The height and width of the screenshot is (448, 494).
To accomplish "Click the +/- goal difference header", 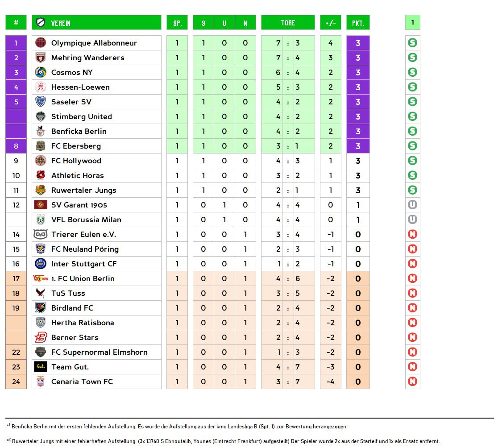I will tap(330, 23).
